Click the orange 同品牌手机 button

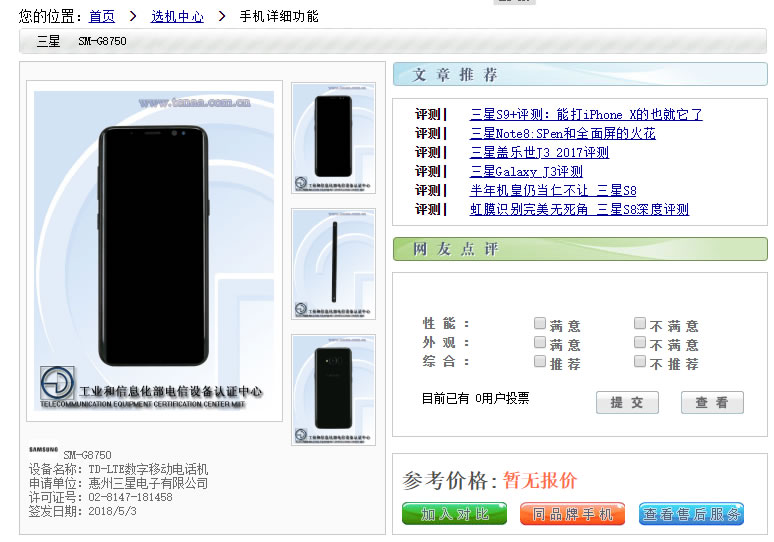pos(573,514)
